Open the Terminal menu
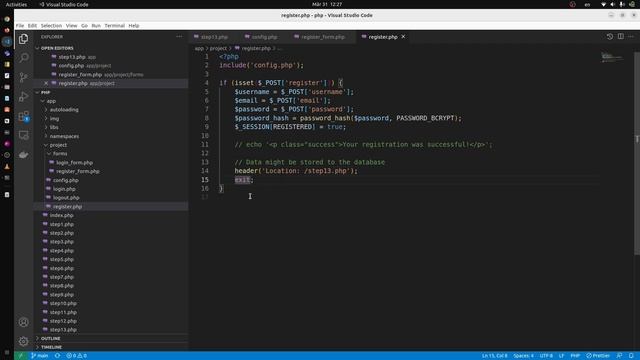This screenshot has height=360, width=640. [114, 25]
